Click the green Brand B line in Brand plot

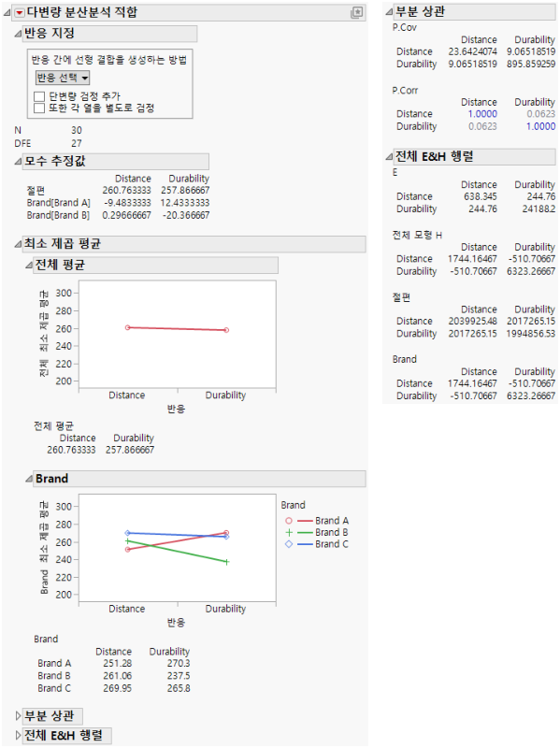coord(177,552)
